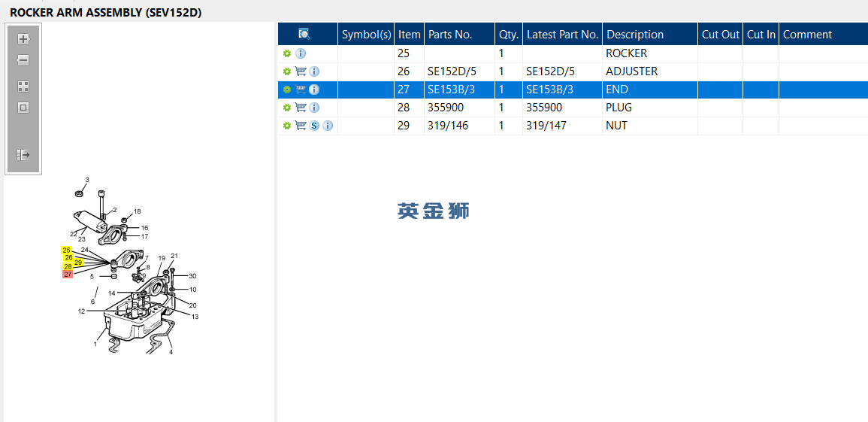
Task: Sort by Item column header
Action: pos(409,35)
